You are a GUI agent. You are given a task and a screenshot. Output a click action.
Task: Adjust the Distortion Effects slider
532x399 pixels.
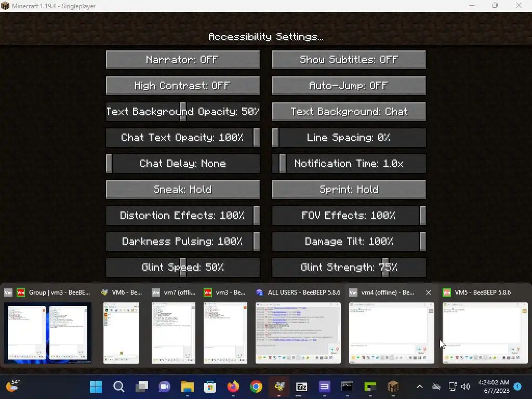182,216
